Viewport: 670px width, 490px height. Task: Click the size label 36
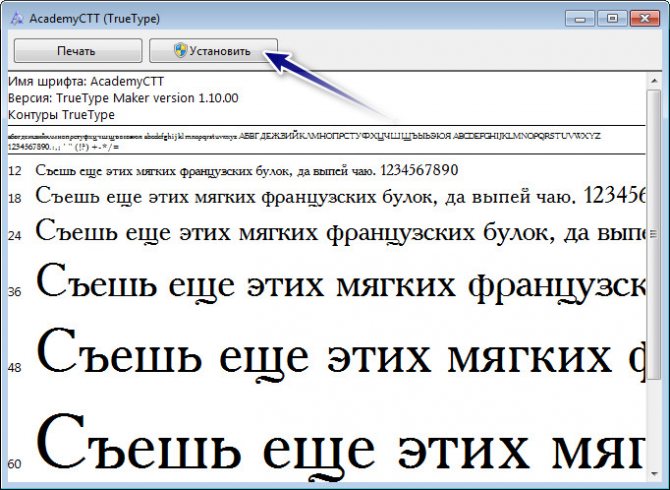[x=15, y=291]
